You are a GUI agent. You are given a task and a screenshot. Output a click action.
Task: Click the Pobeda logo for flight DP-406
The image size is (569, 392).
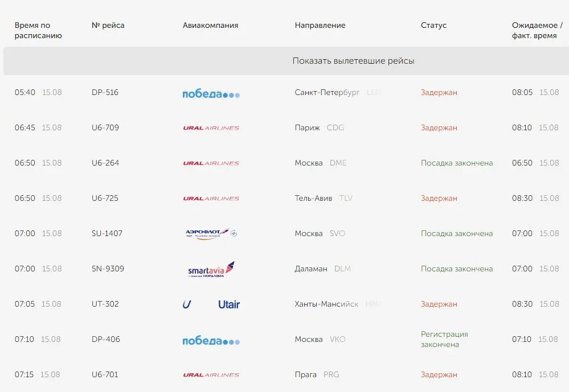click(211, 341)
